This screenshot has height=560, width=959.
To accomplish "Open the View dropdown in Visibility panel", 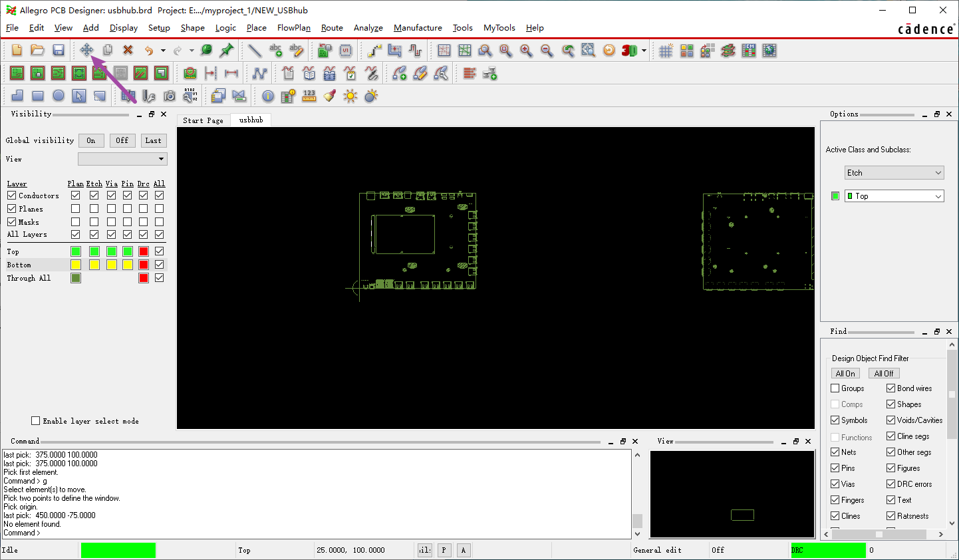I will pos(122,159).
